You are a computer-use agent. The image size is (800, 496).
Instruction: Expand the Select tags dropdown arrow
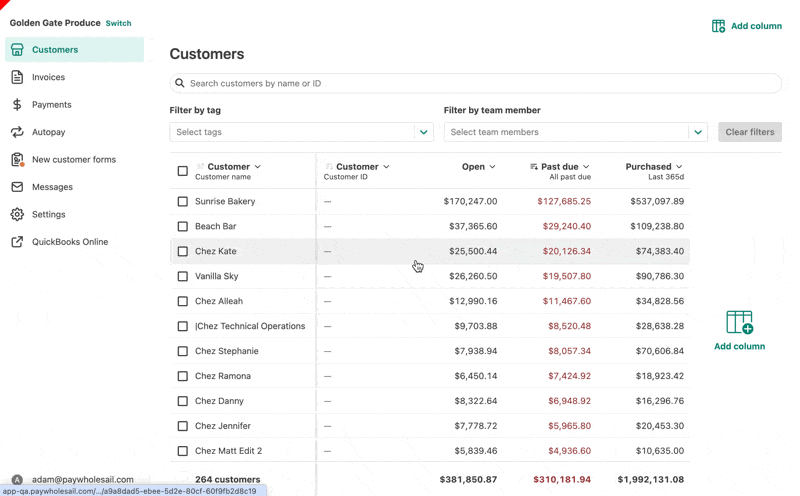point(424,132)
